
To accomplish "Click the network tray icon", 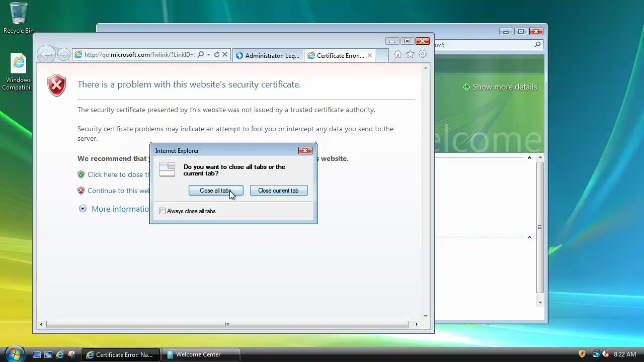I will click(596, 354).
